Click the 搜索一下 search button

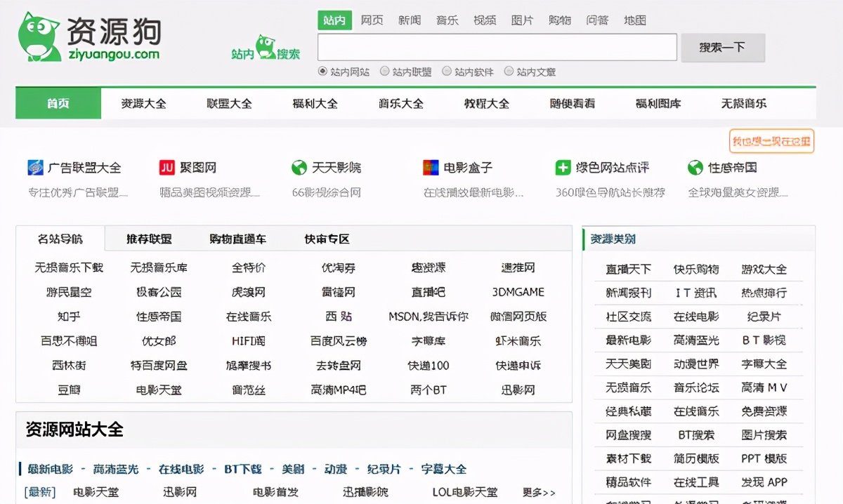723,47
